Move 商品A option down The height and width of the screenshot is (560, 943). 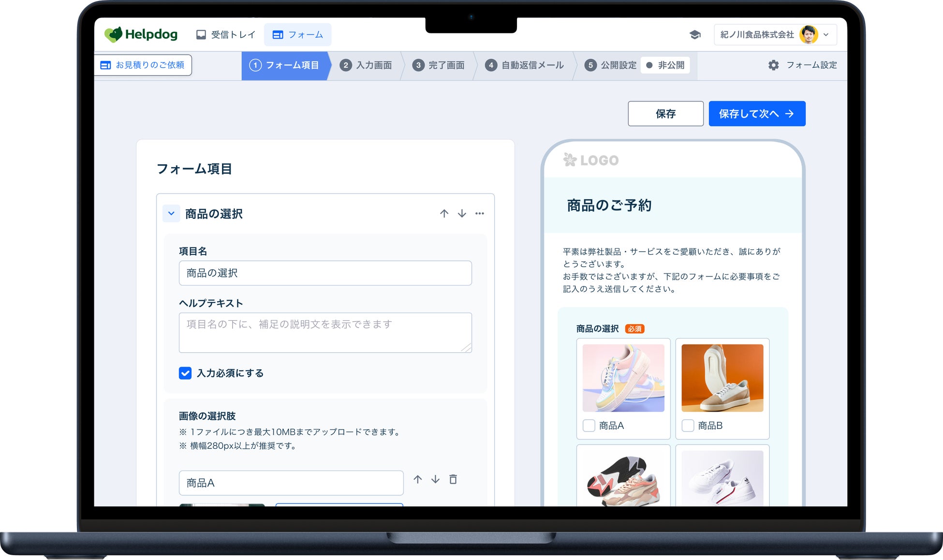435,479
